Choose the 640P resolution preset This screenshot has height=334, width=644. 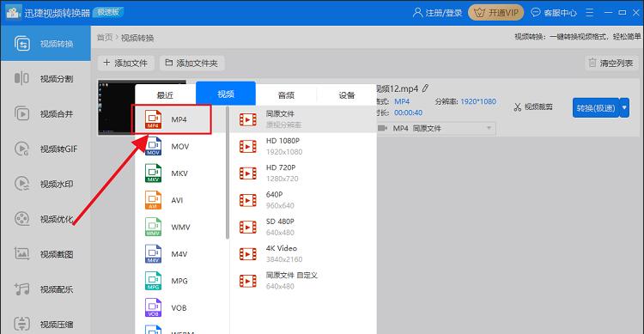pos(303,200)
